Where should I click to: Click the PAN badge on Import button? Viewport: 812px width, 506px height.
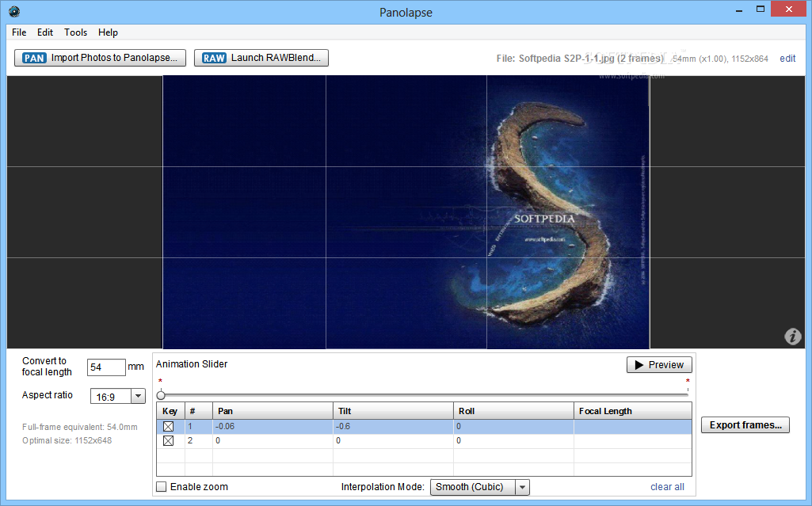click(x=34, y=58)
